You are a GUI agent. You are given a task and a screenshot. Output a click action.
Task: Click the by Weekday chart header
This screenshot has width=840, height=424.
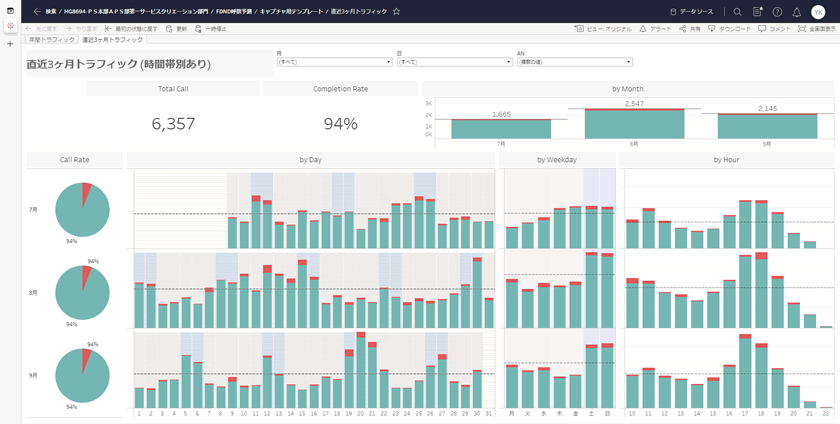point(557,160)
